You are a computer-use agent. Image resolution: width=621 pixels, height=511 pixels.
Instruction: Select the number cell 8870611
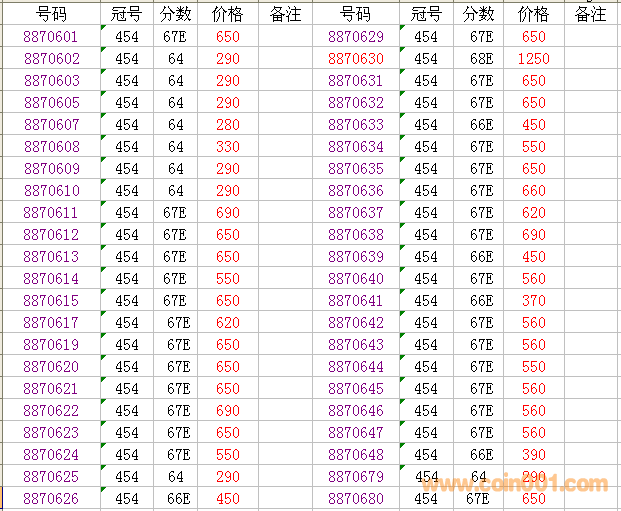[x=51, y=213]
